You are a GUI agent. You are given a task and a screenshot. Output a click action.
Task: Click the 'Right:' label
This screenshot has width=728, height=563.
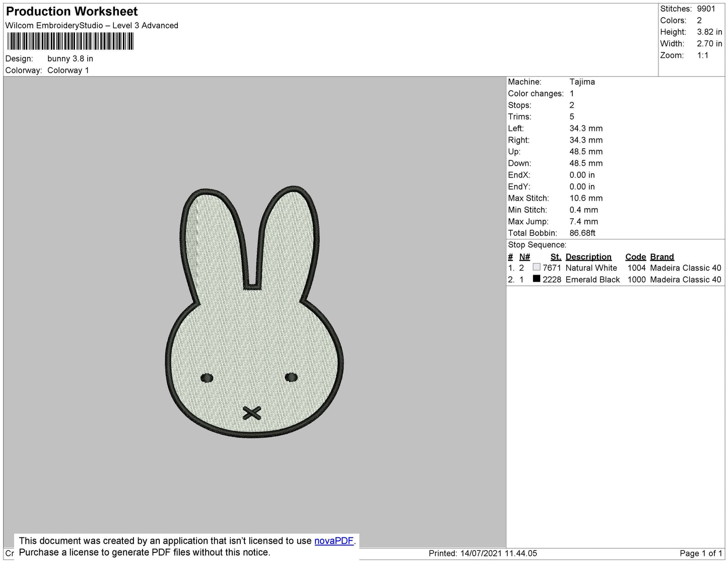[518, 140]
